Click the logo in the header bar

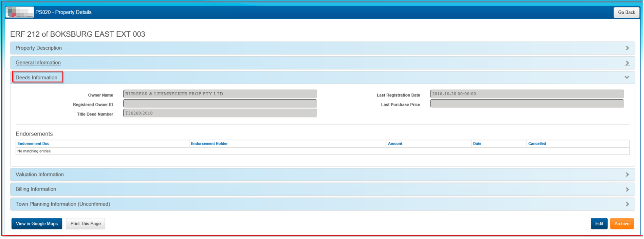[20, 12]
